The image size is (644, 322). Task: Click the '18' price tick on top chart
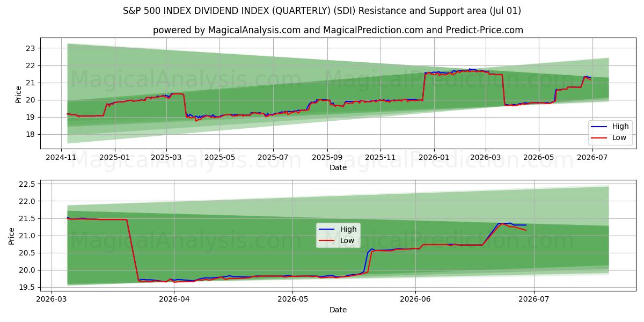point(31,134)
